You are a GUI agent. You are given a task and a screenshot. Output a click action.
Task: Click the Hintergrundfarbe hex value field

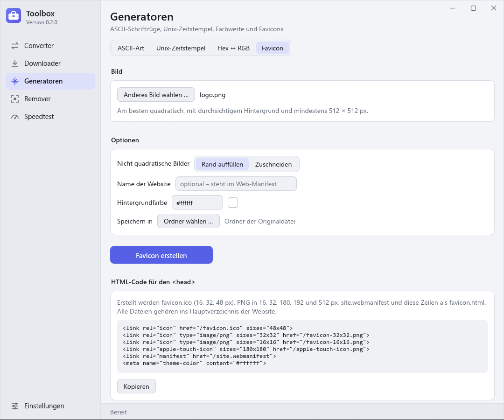pyautogui.click(x=197, y=203)
